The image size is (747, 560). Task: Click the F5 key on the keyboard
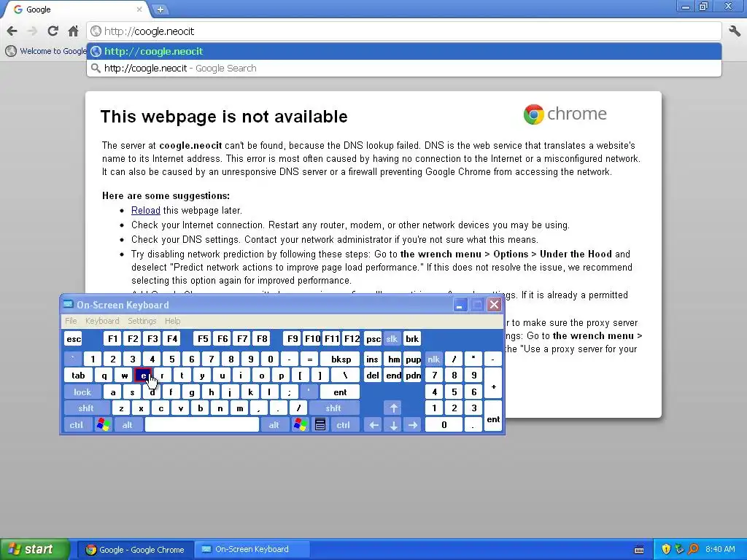tap(203, 339)
